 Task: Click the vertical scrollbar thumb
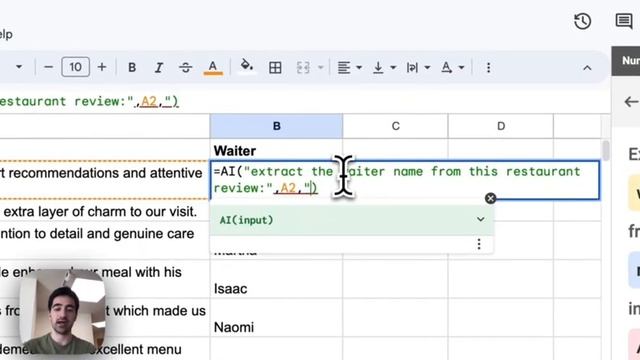click(x=606, y=150)
